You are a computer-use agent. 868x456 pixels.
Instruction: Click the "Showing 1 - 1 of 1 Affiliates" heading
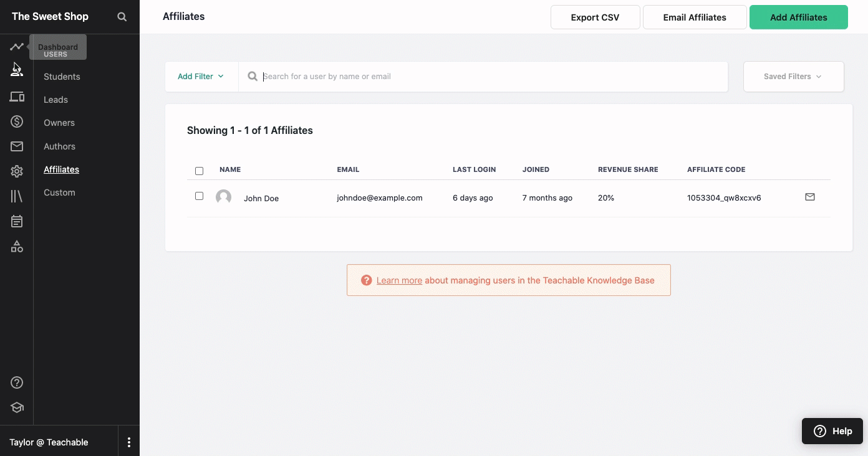[x=250, y=130]
